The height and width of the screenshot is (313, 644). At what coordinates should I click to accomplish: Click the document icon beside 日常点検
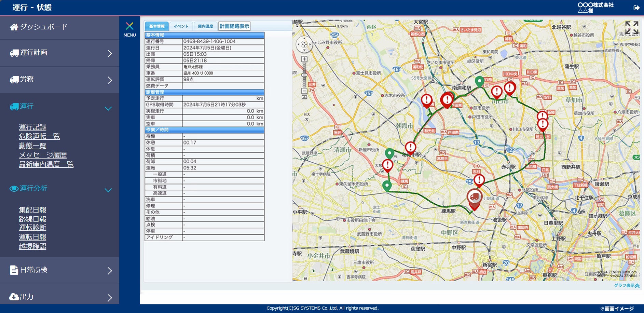coord(14,270)
